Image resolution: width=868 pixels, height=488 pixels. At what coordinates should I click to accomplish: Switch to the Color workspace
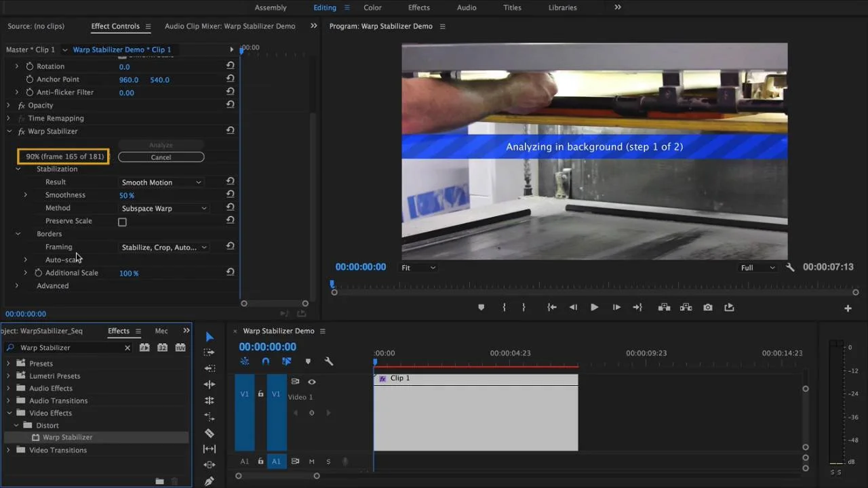[x=372, y=7]
